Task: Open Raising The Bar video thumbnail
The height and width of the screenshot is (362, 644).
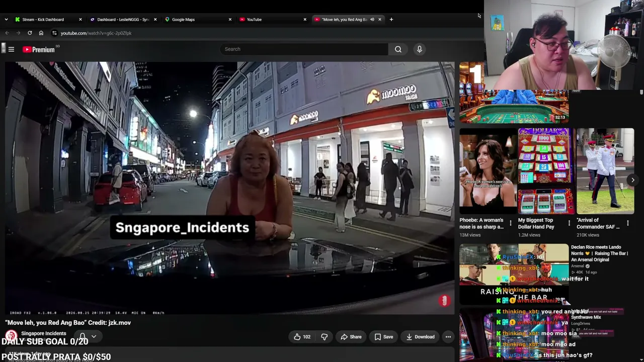Action: (514, 274)
